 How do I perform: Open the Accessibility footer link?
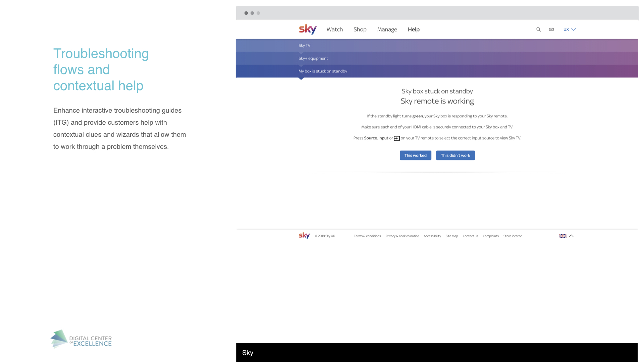(x=432, y=236)
